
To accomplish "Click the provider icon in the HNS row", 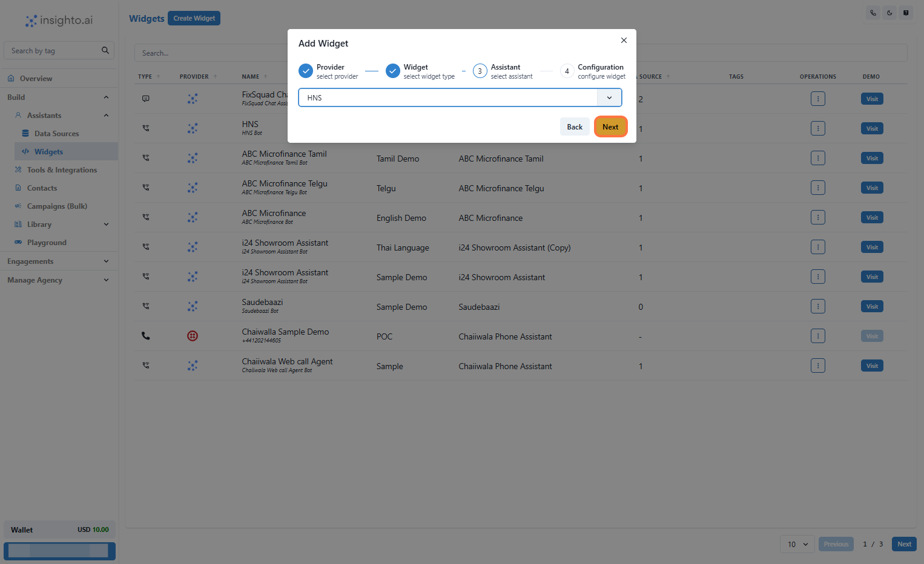I will [193, 128].
